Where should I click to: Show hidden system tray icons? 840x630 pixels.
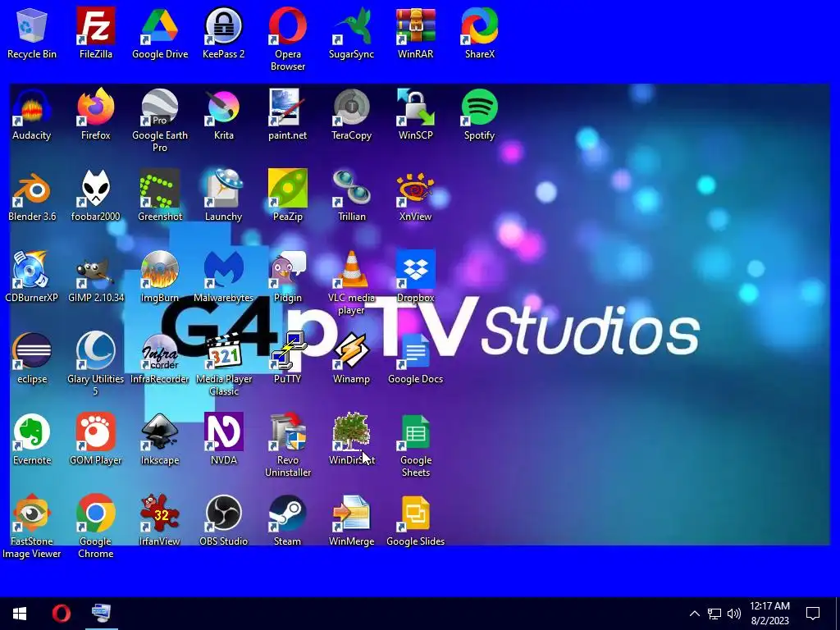(x=694, y=614)
